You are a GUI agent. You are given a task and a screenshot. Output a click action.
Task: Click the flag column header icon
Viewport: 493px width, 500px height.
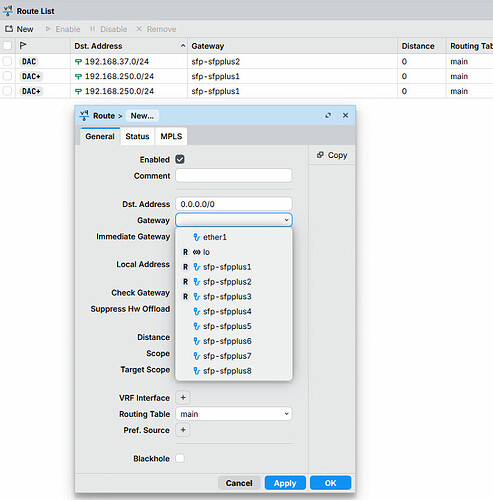pyautogui.click(x=23, y=46)
